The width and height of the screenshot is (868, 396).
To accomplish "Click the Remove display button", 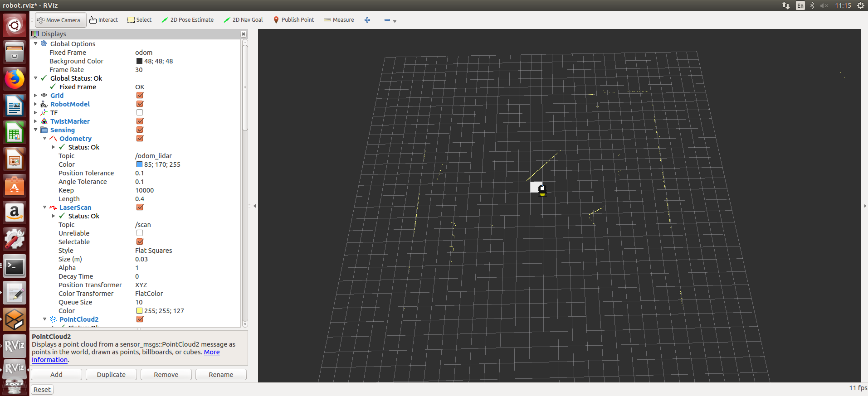I will pos(166,375).
